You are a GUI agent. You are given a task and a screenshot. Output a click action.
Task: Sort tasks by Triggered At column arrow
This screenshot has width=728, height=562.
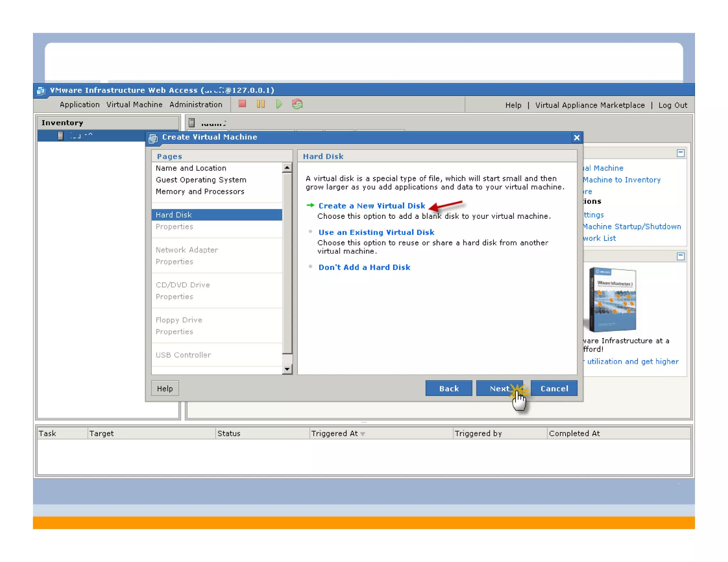pyautogui.click(x=363, y=434)
